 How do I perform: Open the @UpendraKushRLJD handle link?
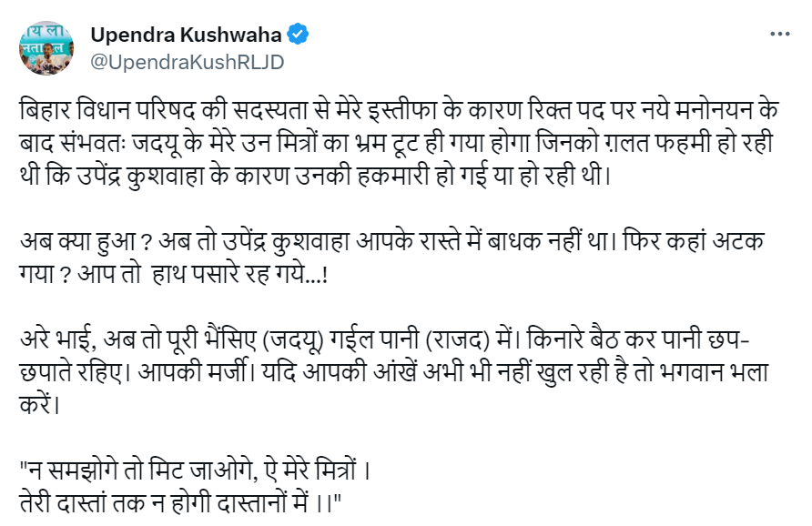coord(187,60)
